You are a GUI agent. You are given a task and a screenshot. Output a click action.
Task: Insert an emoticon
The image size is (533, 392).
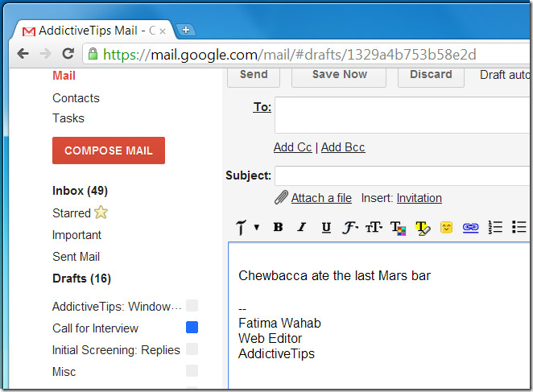point(446,227)
